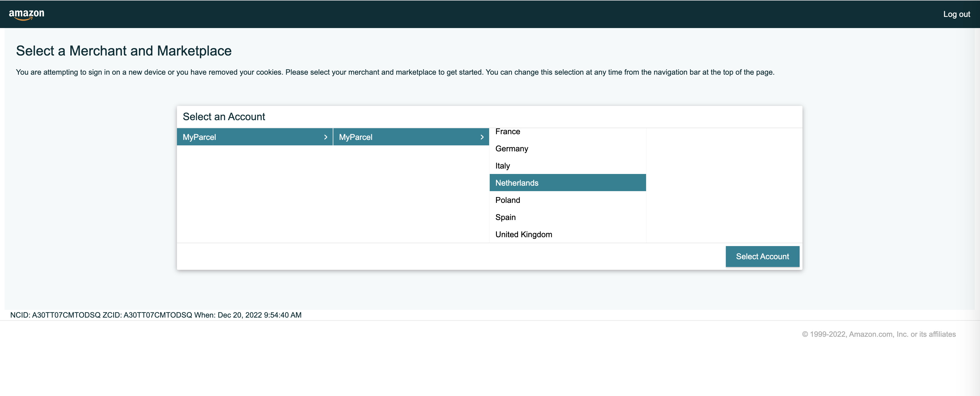Select MyParcel merchant in first column
Viewport: 980px width, 396px height.
[x=199, y=137]
